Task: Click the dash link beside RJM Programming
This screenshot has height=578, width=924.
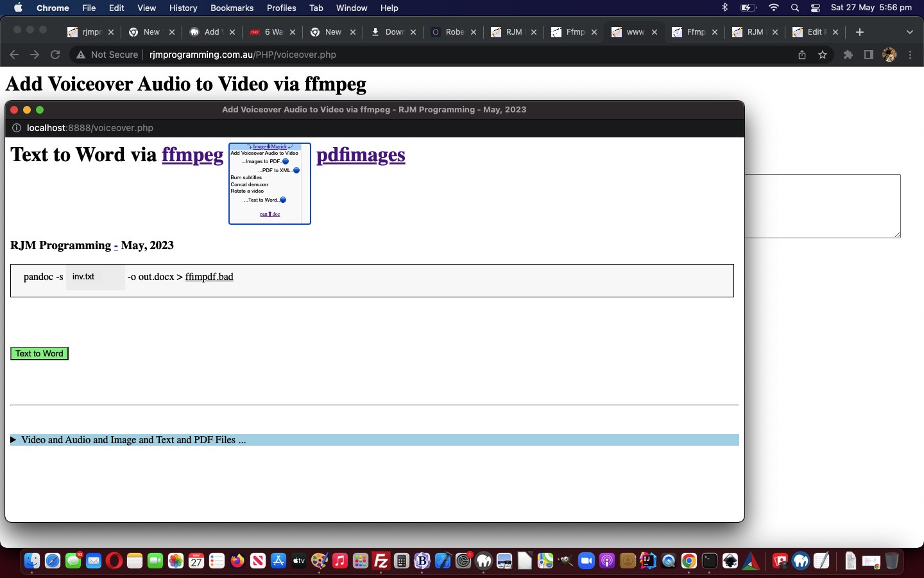Action: tap(116, 245)
